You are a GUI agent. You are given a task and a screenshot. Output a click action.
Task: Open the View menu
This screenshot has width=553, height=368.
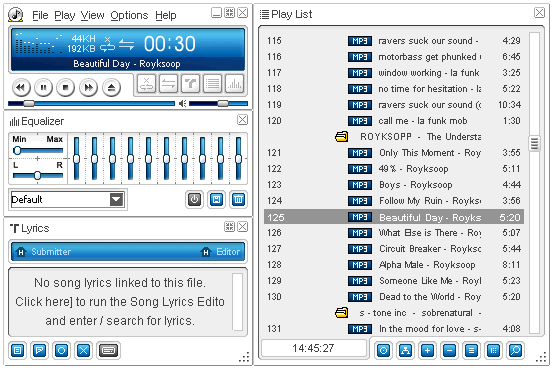point(92,15)
